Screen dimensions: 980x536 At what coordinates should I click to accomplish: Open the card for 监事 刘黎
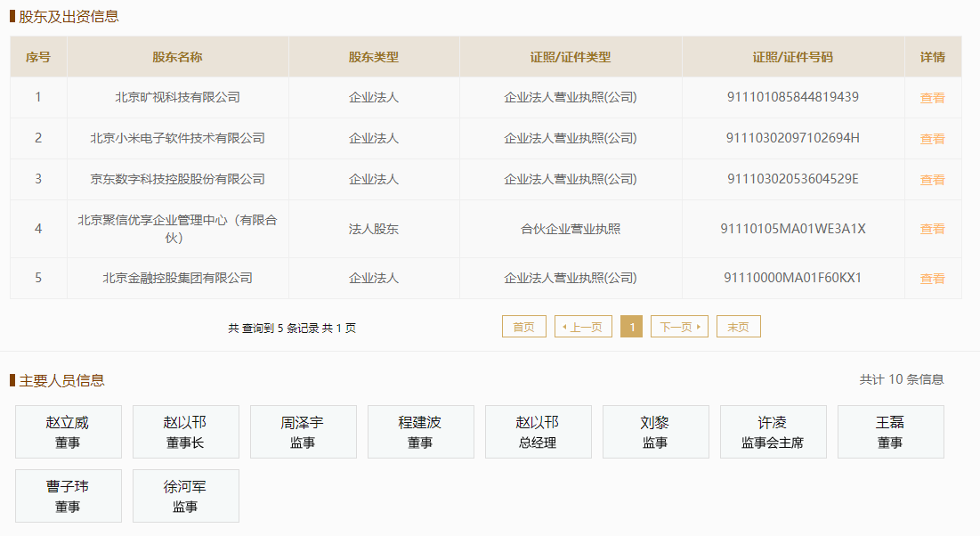(x=655, y=431)
